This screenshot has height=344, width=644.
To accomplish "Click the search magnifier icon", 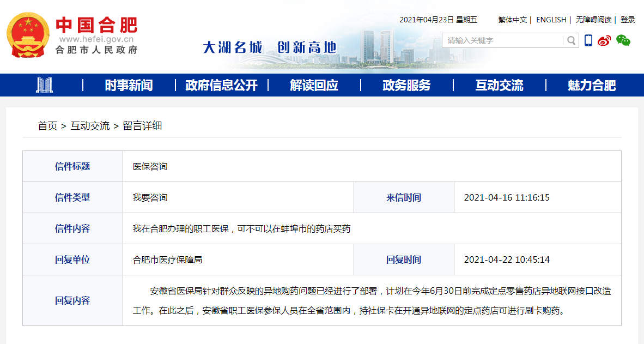I will [x=571, y=40].
